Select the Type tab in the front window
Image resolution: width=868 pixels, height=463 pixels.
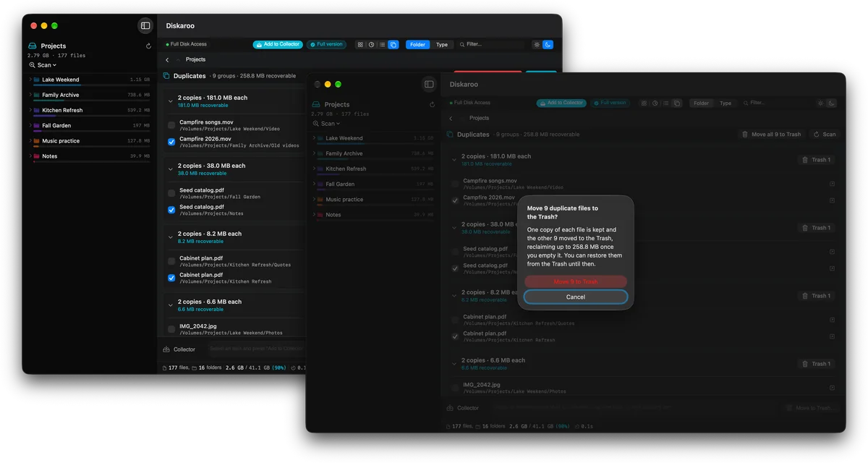click(726, 103)
